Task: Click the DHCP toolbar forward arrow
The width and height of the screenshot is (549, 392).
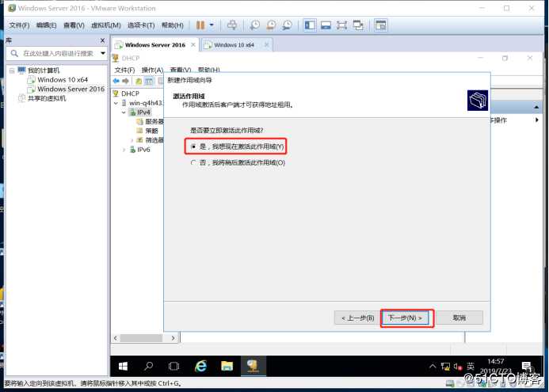Action: (x=125, y=82)
